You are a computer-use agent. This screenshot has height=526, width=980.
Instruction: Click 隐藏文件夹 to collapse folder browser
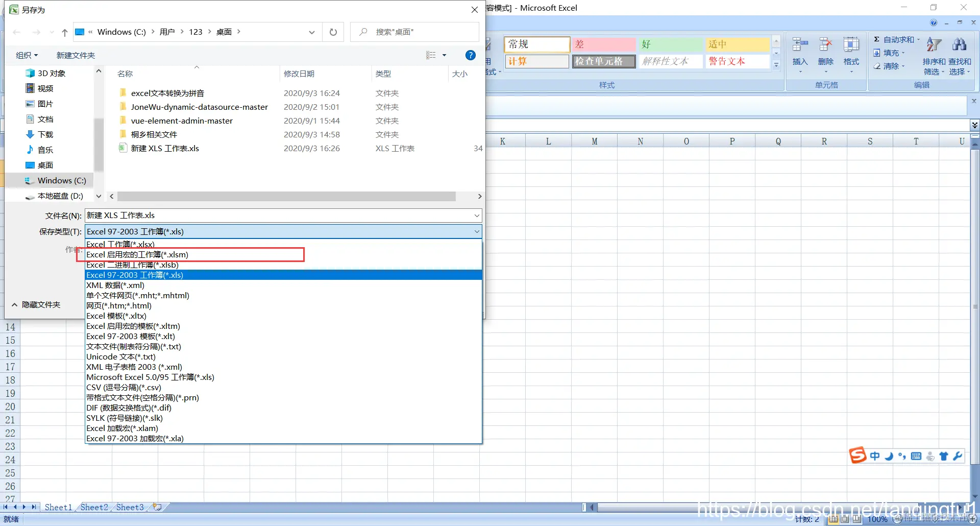pyautogui.click(x=36, y=304)
